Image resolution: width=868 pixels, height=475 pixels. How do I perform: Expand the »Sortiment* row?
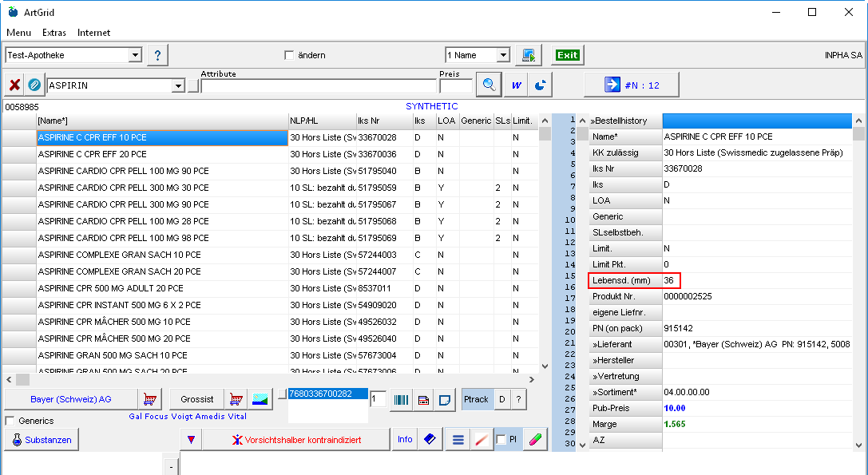tap(625, 392)
